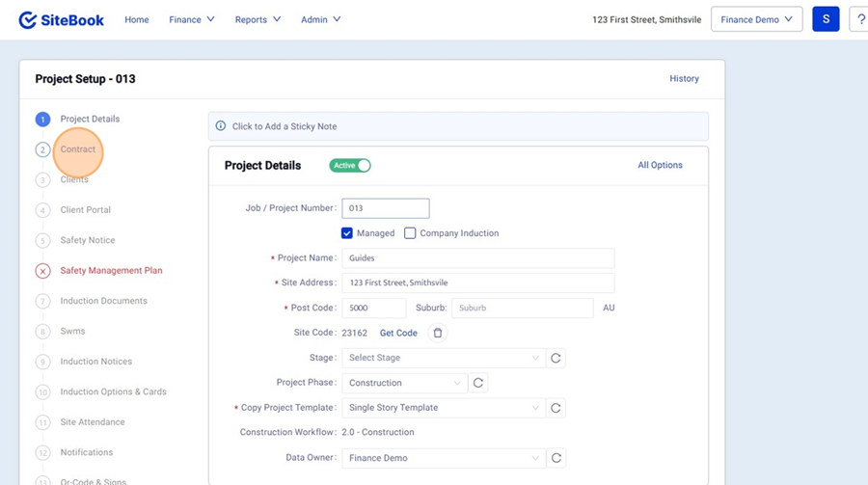Viewport: 868px width, 485px height.
Task: Enable the Company Induction checkbox
Action: tap(410, 233)
